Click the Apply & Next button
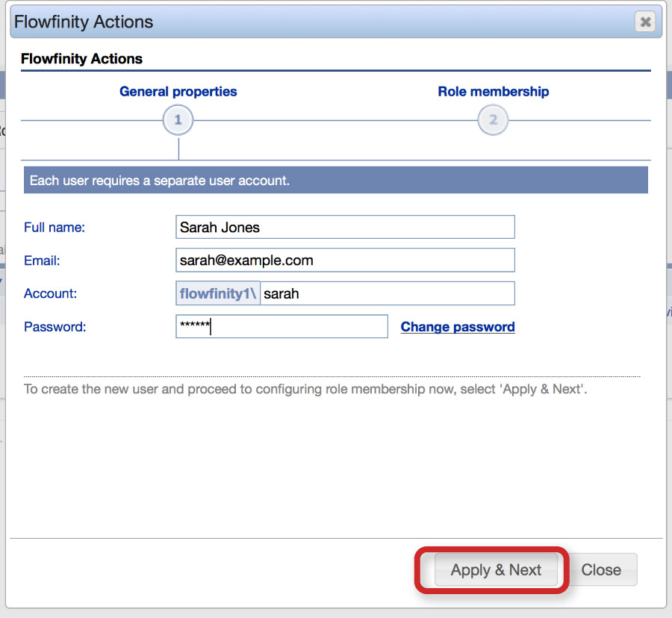The width and height of the screenshot is (672, 618). [496, 569]
